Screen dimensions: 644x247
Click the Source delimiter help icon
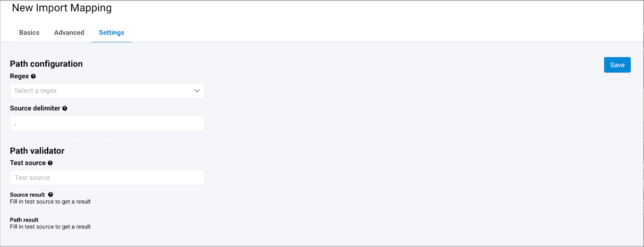65,108
